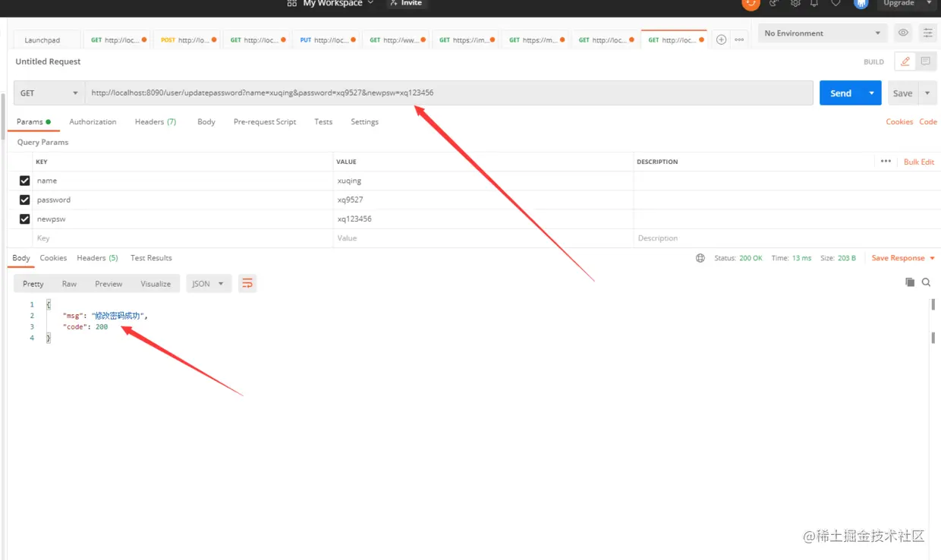Click the empty Value placeholder field

click(x=483, y=238)
